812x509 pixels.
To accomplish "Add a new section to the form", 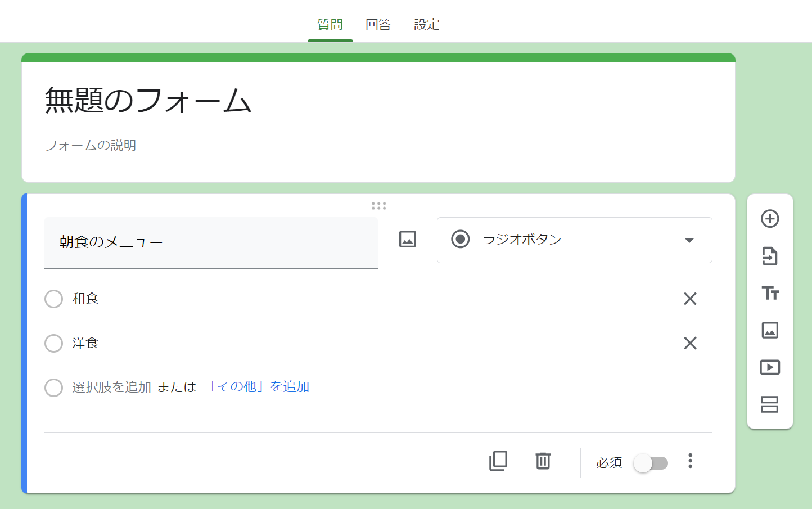I will pos(770,404).
